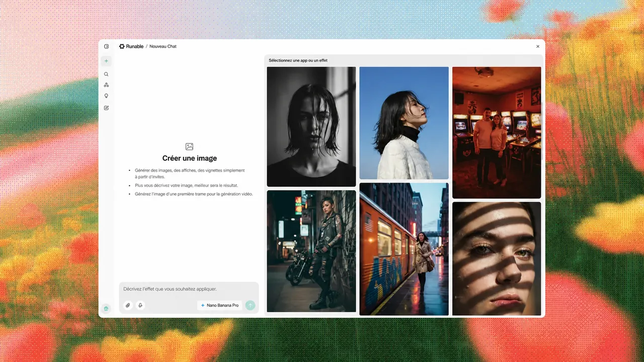The image size is (644, 362).
Task: Select the striped shadow face close-up effect
Action: (497, 258)
